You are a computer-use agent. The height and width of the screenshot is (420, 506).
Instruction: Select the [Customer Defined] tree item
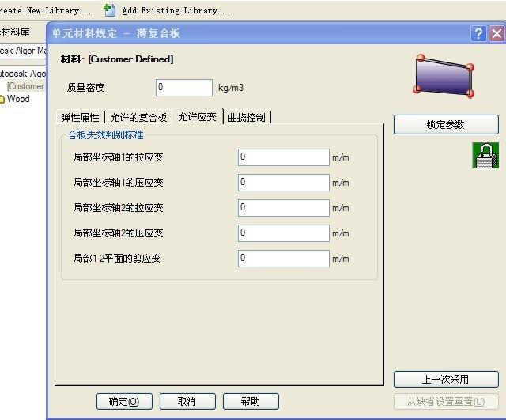click(26, 86)
